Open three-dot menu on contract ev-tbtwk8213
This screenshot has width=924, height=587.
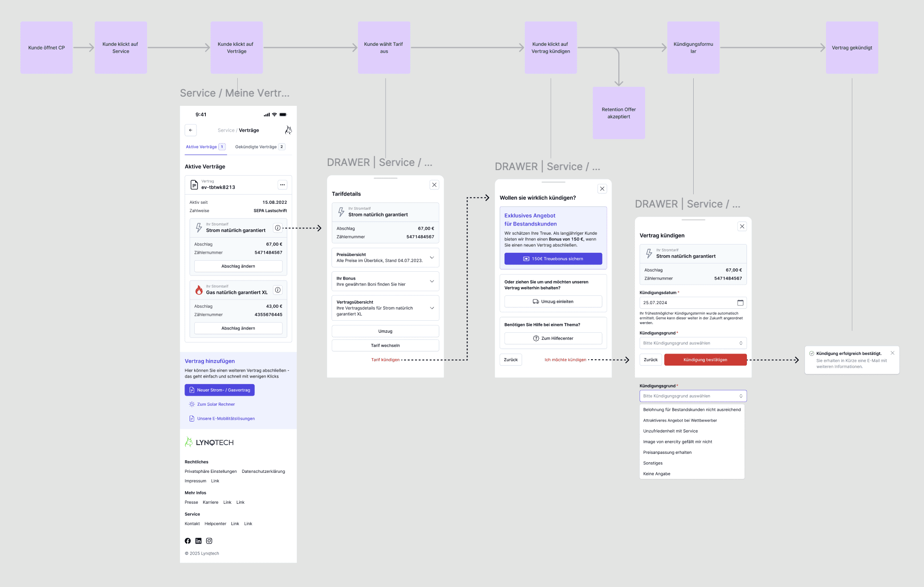[x=282, y=185]
